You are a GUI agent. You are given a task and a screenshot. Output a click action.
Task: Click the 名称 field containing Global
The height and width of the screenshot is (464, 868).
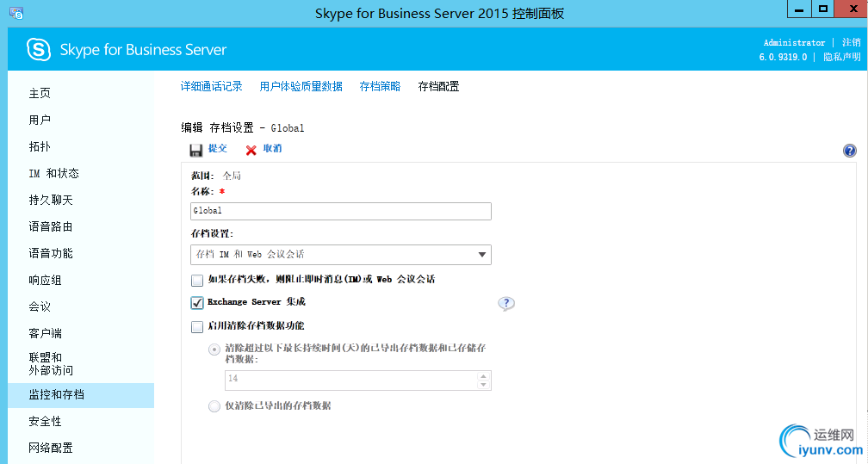click(x=340, y=211)
